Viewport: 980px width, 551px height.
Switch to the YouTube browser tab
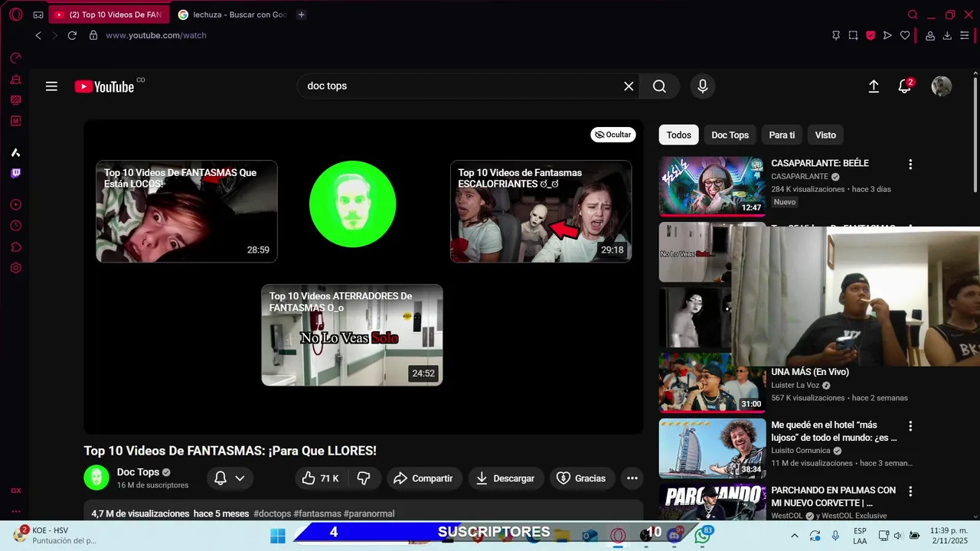point(109,15)
